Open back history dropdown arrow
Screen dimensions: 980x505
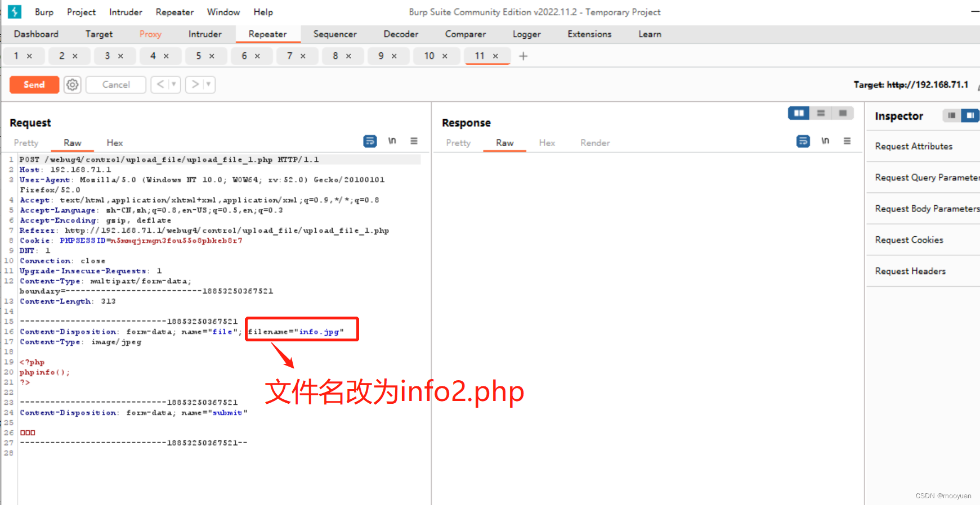(x=174, y=84)
